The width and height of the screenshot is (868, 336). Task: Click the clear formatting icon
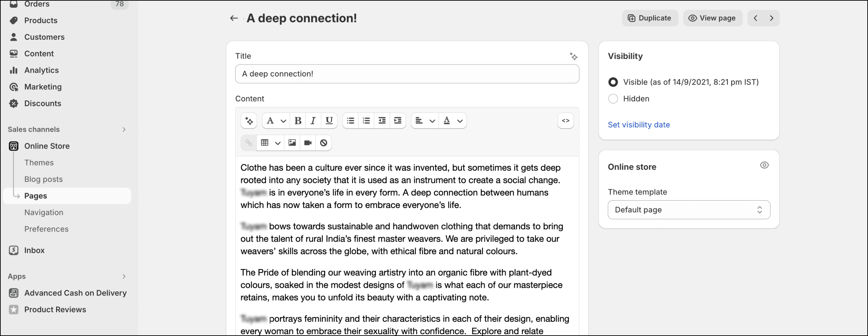tap(324, 143)
